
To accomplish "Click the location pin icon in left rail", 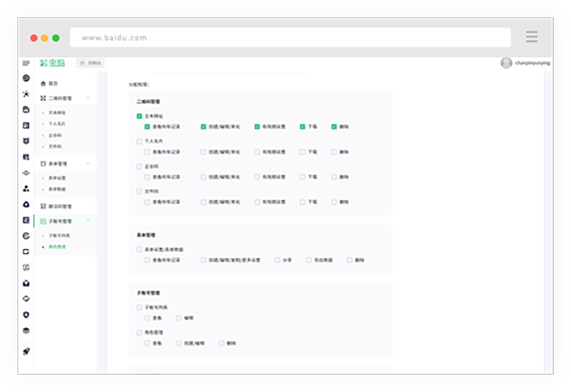I will (26, 315).
